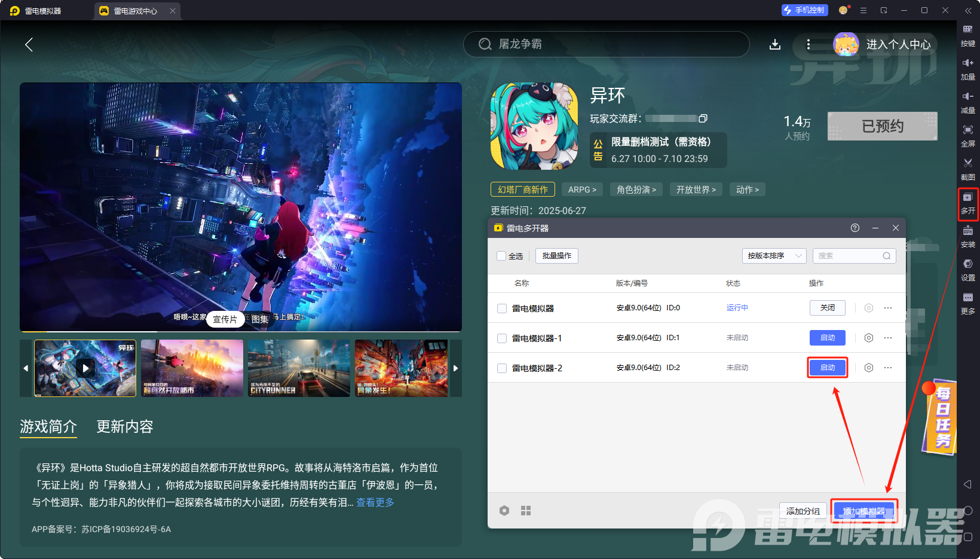Click the 手机控制 button
This screenshot has height=559, width=980.
pyautogui.click(x=804, y=10)
